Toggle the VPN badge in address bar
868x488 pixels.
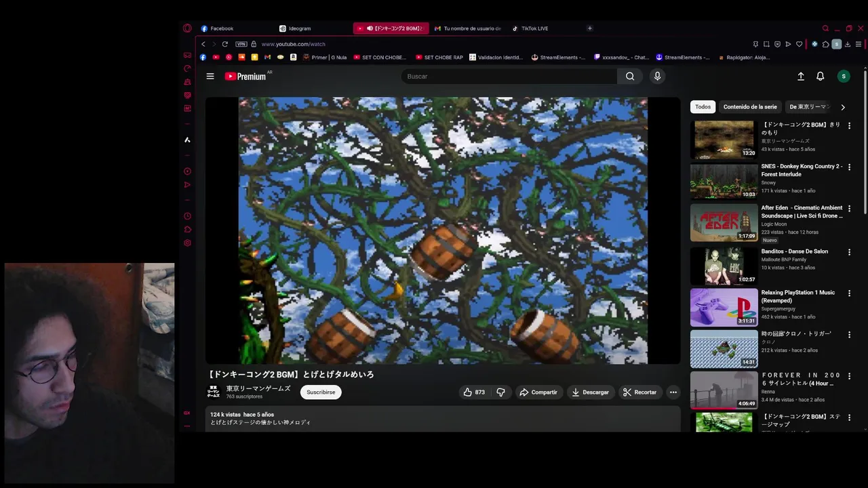(x=241, y=44)
